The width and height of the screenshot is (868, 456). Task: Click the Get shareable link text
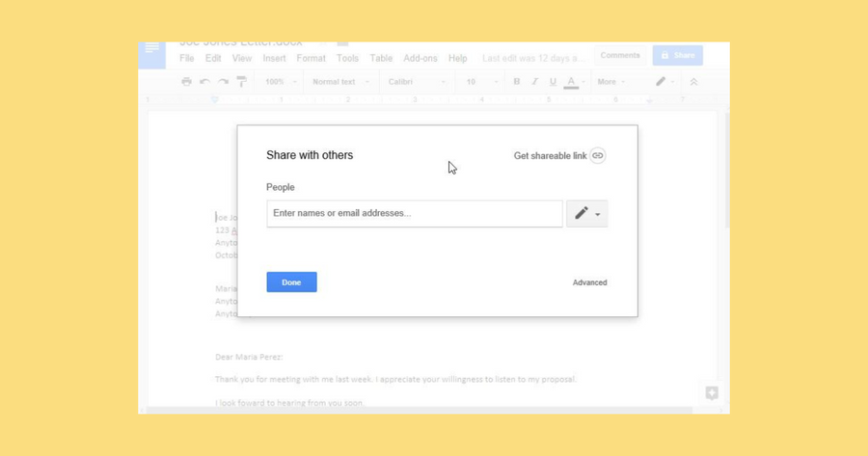(551, 156)
